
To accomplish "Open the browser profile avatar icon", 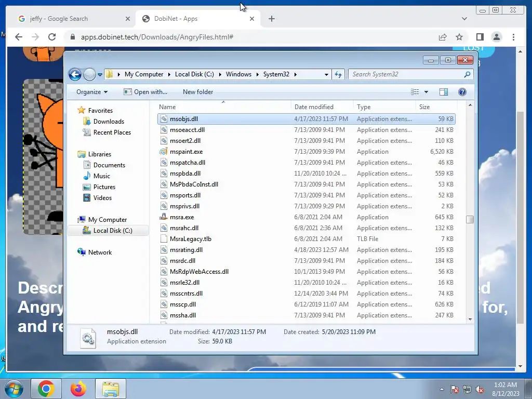I will click(x=496, y=37).
